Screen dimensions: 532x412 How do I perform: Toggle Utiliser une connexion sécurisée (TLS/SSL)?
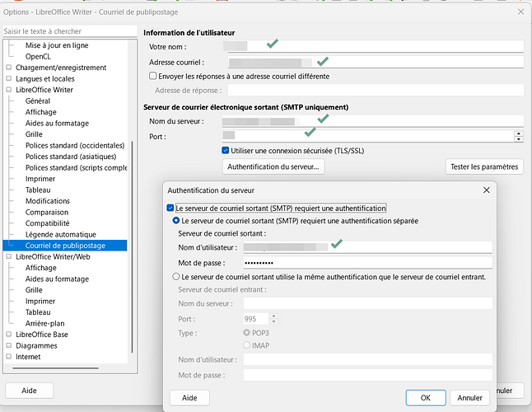pyautogui.click(x=226, y=151)
